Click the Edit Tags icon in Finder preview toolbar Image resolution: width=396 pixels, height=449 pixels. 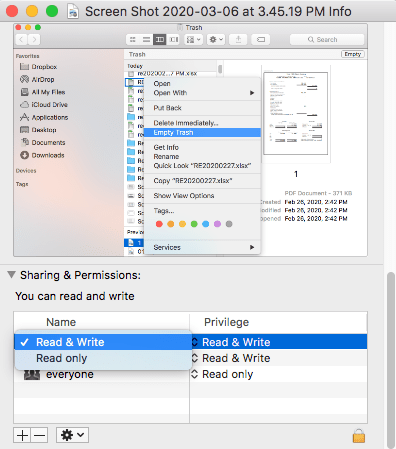coord(261,40)
